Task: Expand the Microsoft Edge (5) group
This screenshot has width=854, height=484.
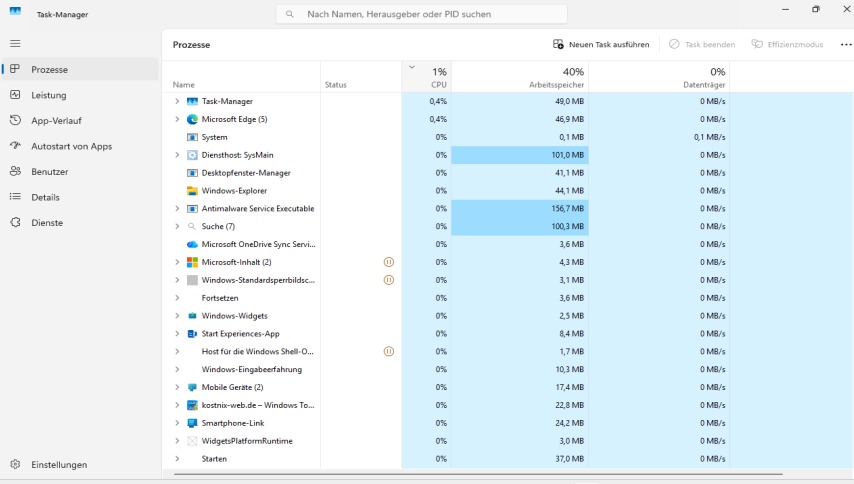Action: tap(177, 119)
